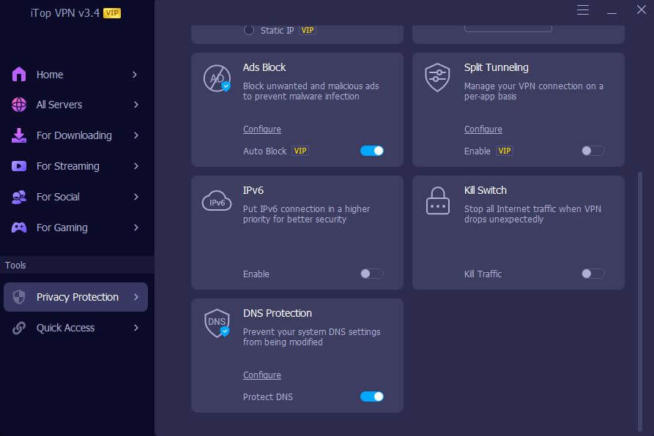
Task: Open the For Gaming menu item
Action: click(x=75, y=227)
